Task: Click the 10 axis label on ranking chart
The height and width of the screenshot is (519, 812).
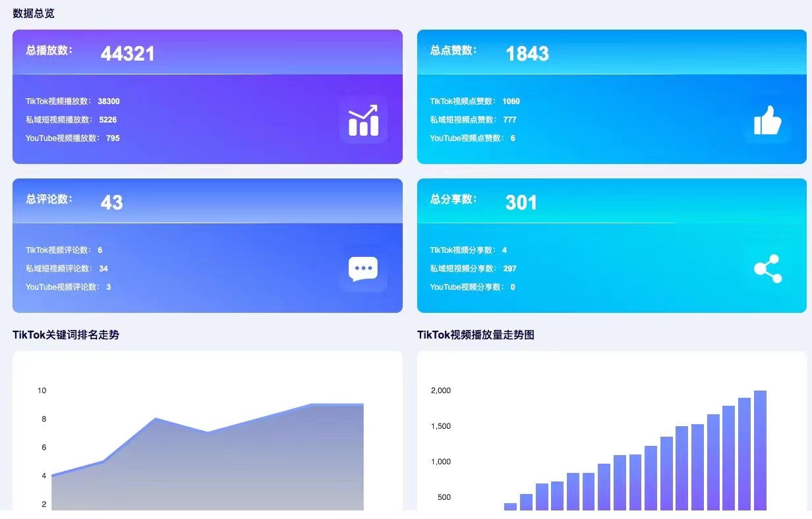Action: click(42, 391)
